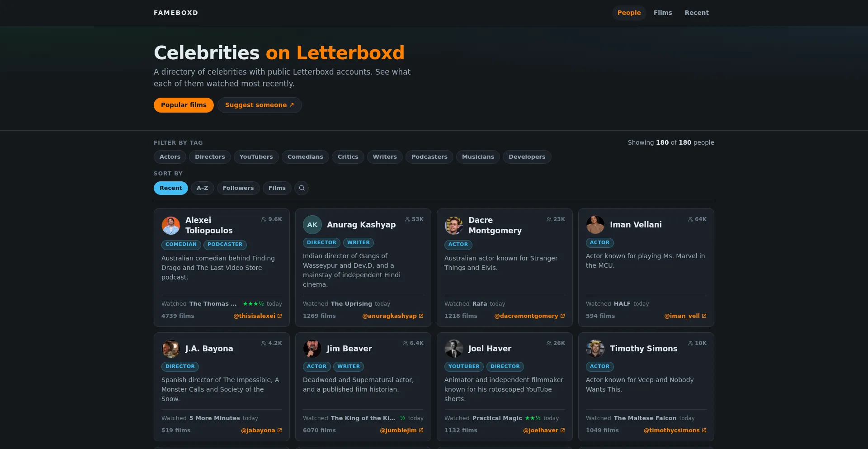Click the followers icon showing 26K

pos(549,343)
